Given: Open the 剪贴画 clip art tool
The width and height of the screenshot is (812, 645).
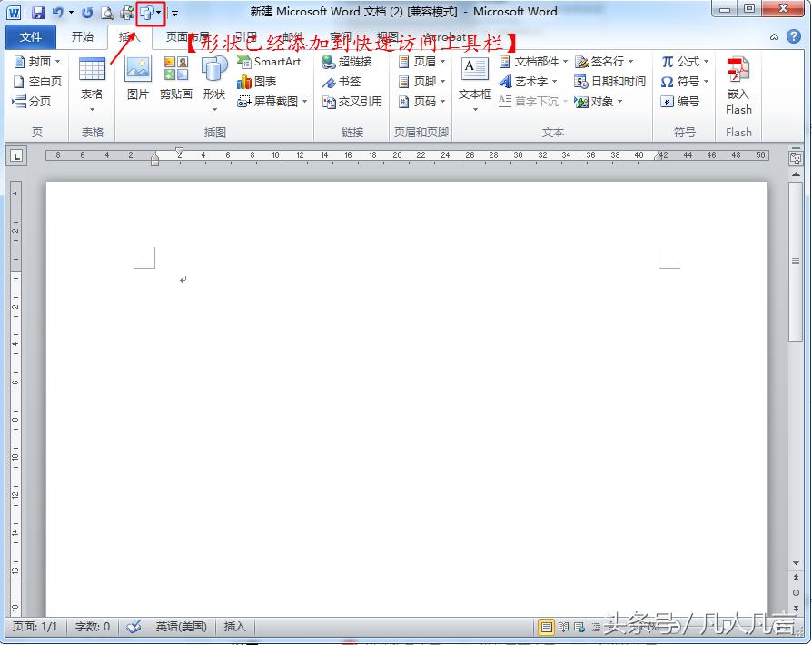Looking at the screenshot, I should (175, 79).
